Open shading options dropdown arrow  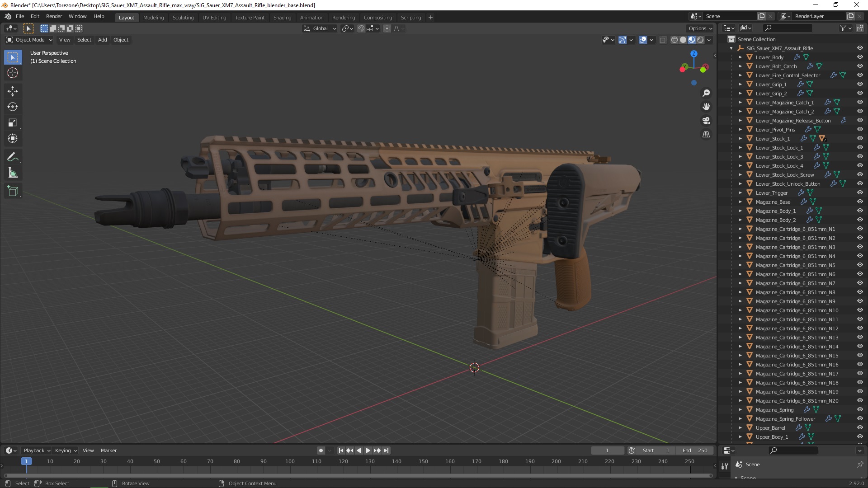coord(709,40)
